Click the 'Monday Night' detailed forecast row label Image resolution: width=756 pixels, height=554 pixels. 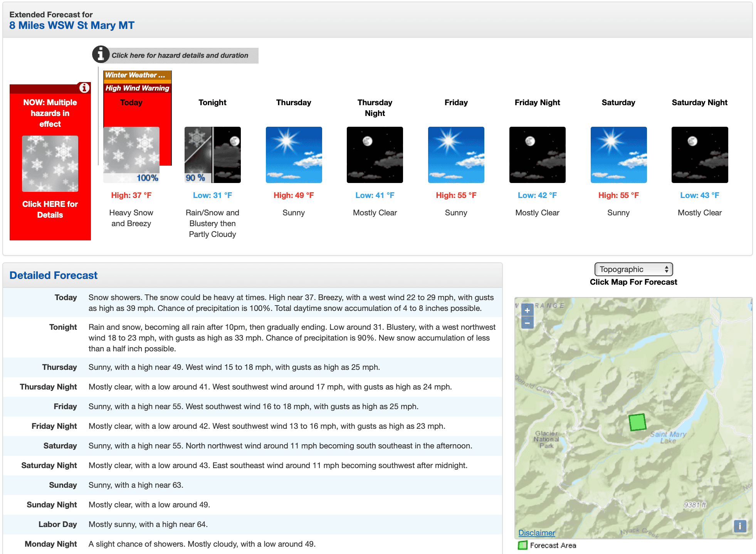51,544
